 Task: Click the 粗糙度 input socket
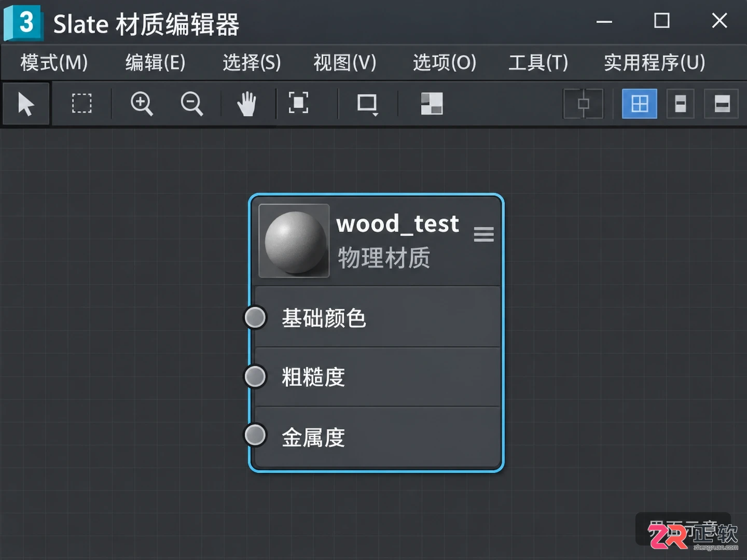tap(255, 376)
